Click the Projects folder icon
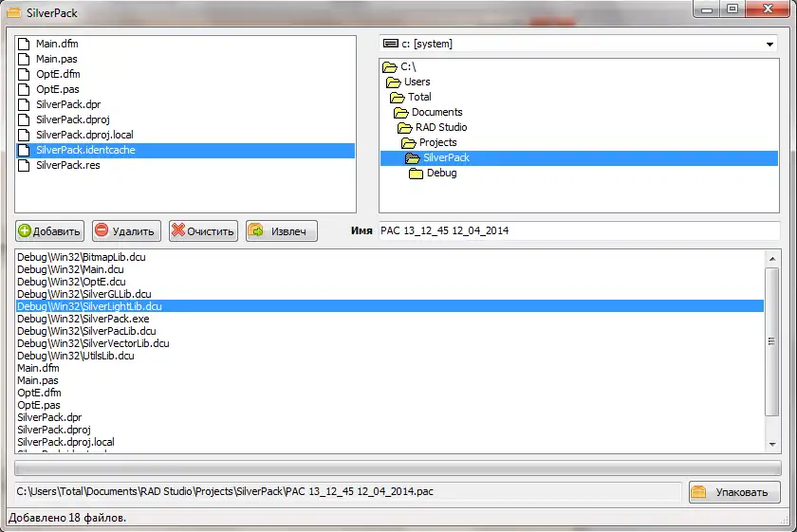The width and height of the screenshot is (797, 532). tap(409, 143)
